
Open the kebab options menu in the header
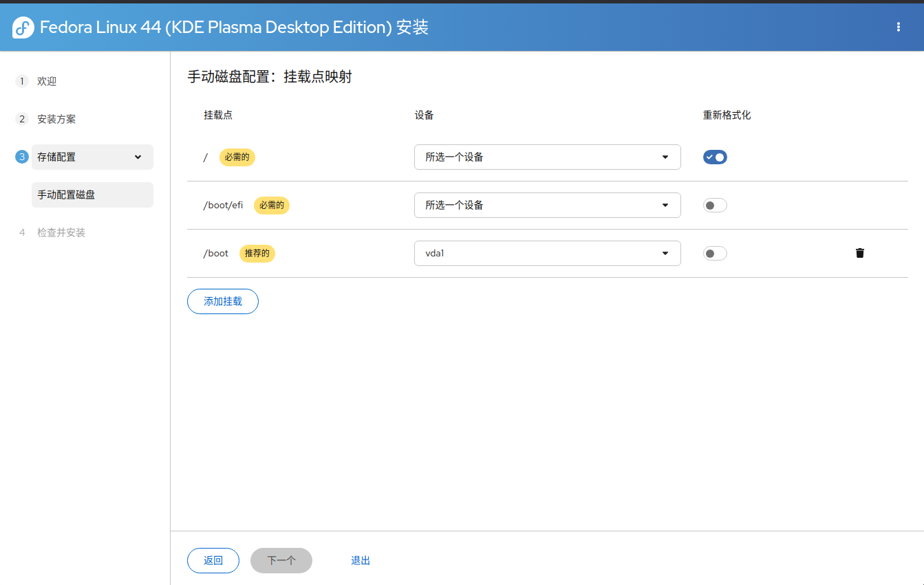(898, 27)
